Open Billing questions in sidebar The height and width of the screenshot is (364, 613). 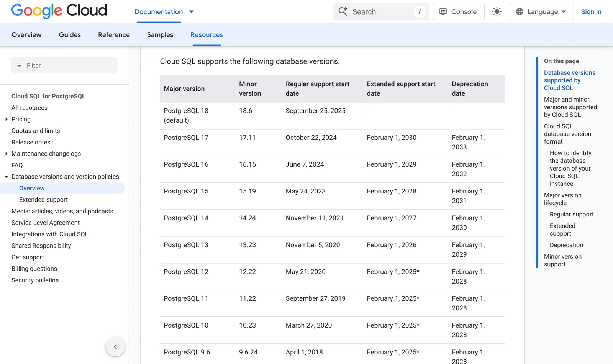click(x=34, y=269)
